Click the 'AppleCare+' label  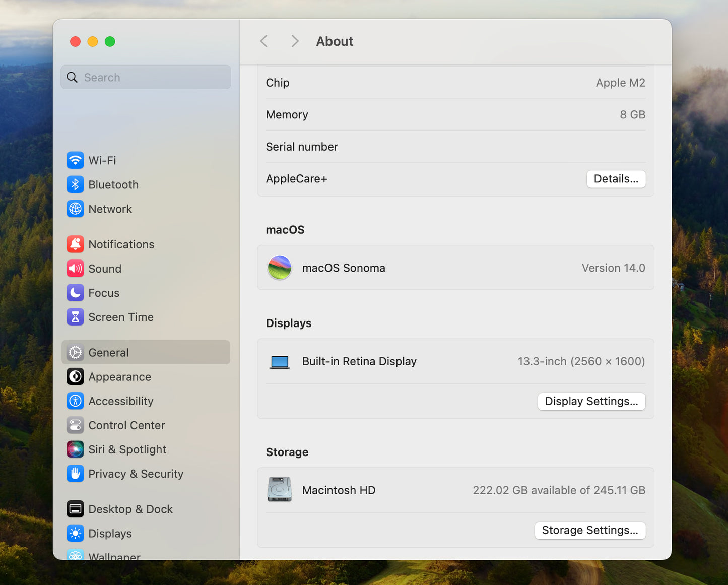(x=296, y=179)
